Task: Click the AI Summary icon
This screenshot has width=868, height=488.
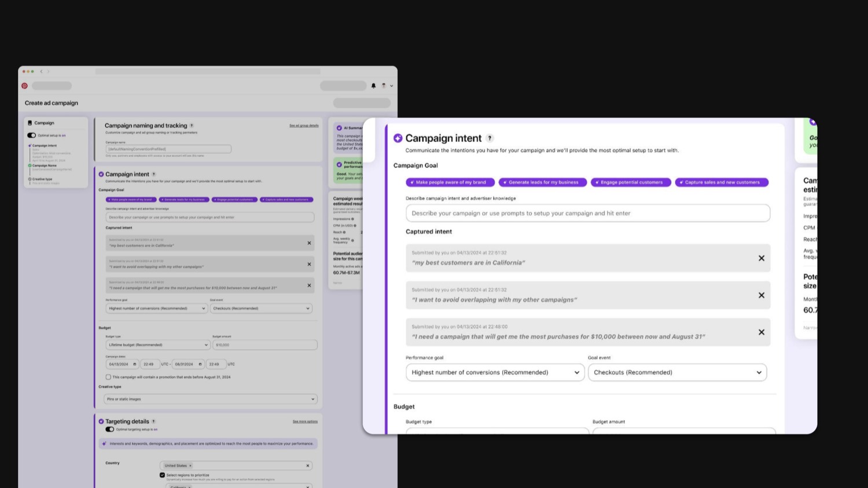Action: (x=339, y=128)
